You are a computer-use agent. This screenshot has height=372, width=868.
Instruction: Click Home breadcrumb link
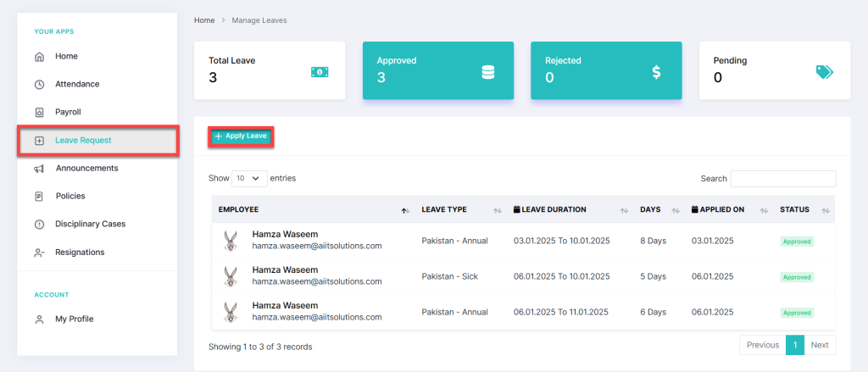coord(204,20)
